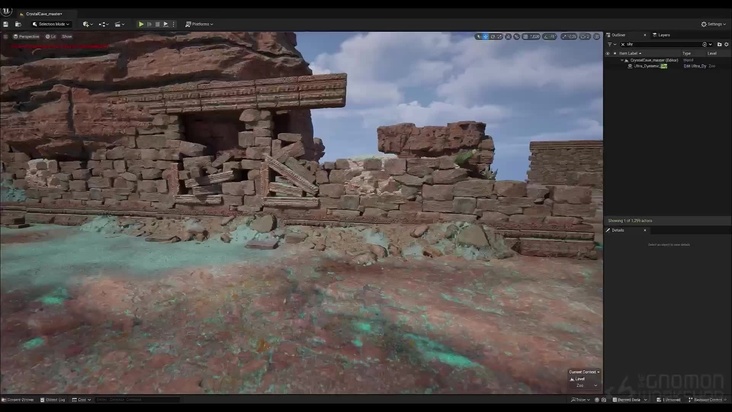Toggle the Outliner visibility eye column
This screenshot has height=412, width=732.
[608, 53]
